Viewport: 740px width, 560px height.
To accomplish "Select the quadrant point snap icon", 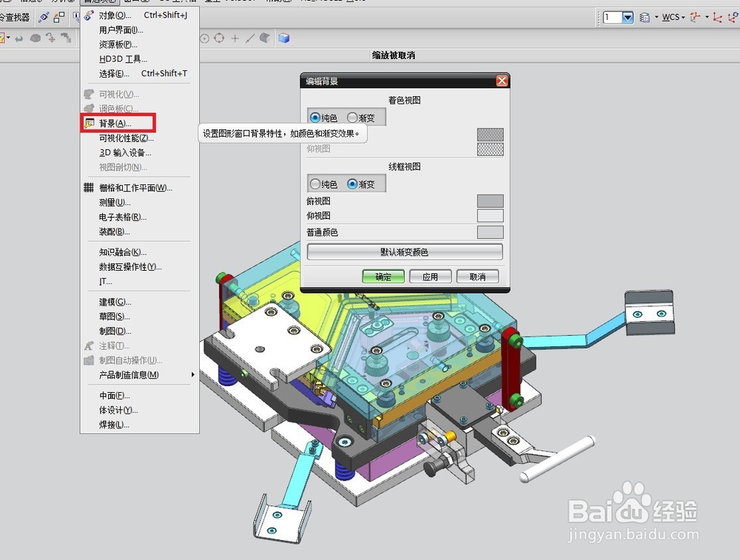I will 219,38.
